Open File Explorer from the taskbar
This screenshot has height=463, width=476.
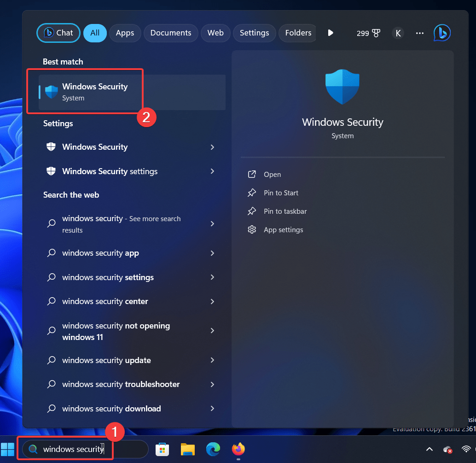[x=188, y=449]
